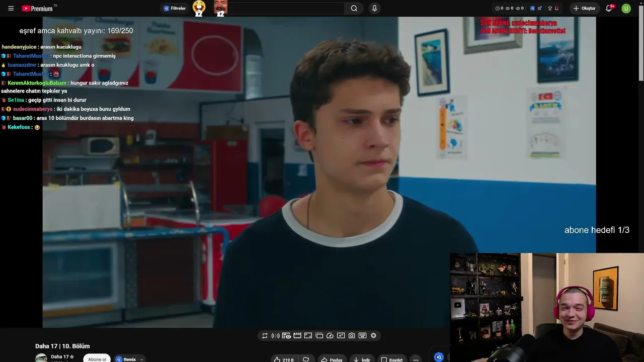Toggle the loop video icon
This screenshot has height=362, width=644.
(265, 336)
